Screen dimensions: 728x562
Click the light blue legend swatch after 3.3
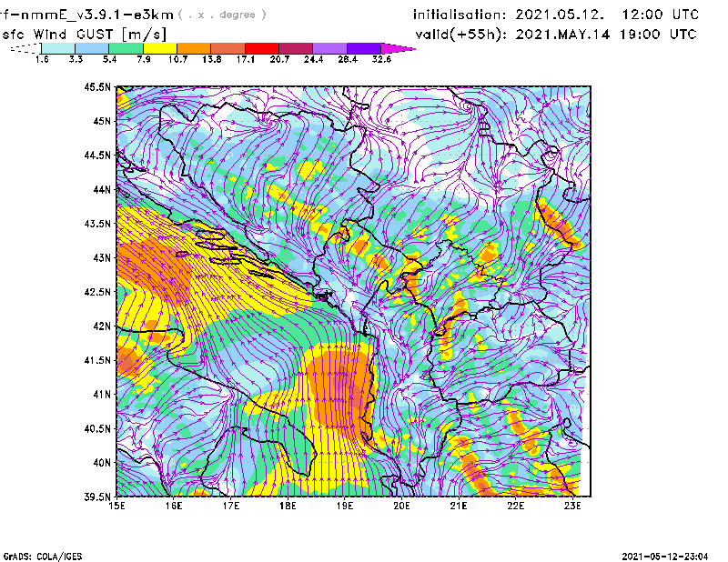point(92,48)
